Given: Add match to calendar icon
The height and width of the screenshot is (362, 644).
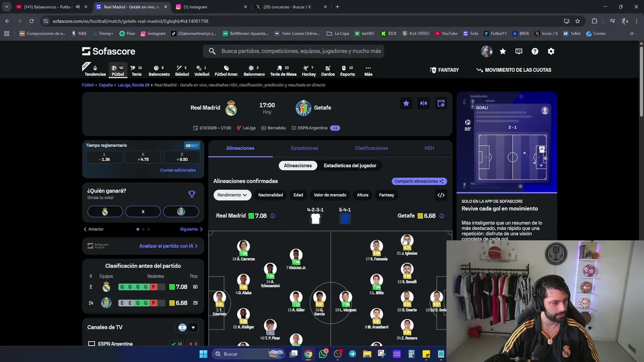Looking at the screenshot, I should pos(441,103).
